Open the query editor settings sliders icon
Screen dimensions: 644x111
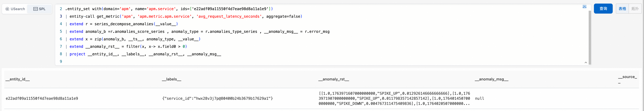point(584,7)
